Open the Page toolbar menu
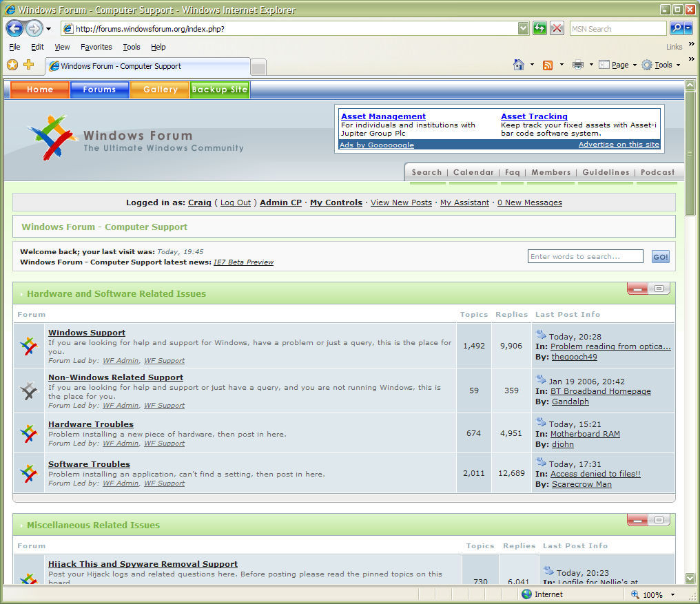The width and height of the screenshot is (700, 604). click(x=618, y=65)
